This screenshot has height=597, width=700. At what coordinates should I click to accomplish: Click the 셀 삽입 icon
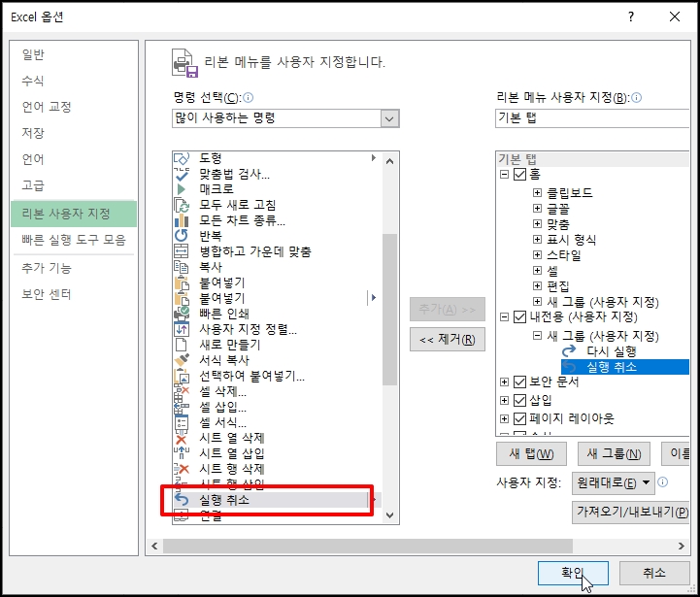coord(182,407)
